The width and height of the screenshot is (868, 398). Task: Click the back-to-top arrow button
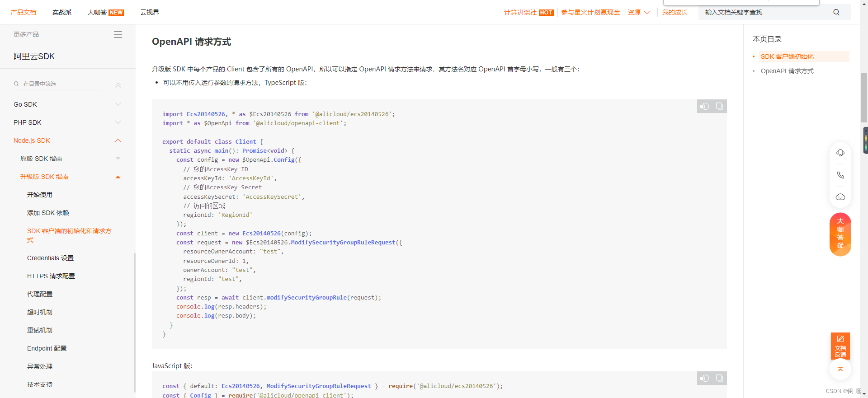840,370
